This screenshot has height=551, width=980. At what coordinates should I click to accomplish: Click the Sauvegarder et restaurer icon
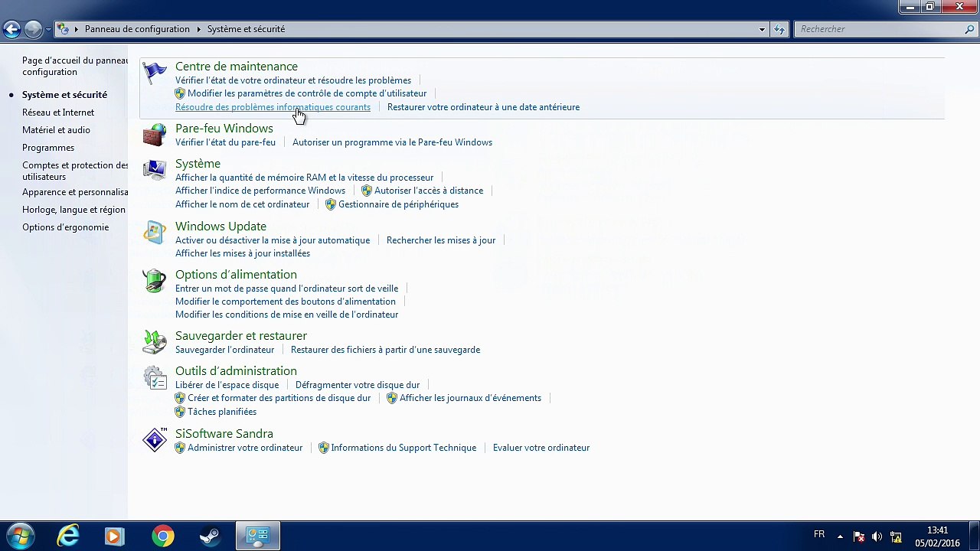coord(155,342)
